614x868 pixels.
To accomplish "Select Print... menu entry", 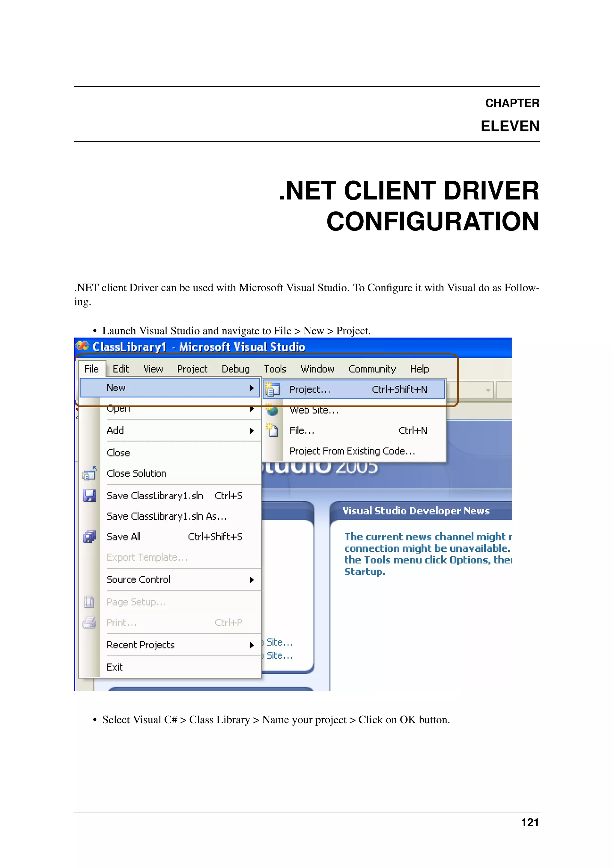I will point(170,622).
